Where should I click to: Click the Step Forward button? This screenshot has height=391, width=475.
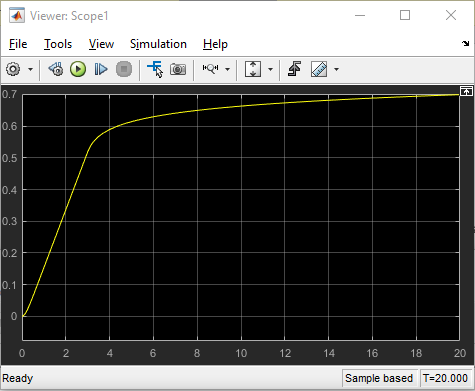[101, 69]
